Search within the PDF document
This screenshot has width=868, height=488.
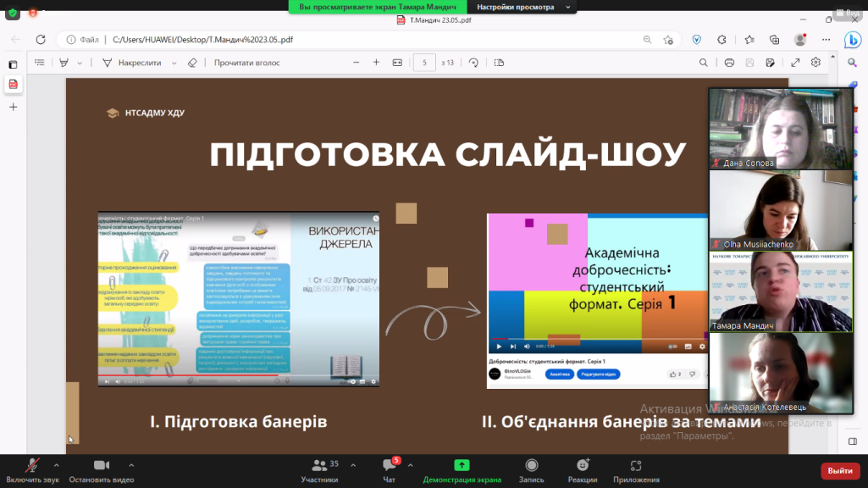703,63
